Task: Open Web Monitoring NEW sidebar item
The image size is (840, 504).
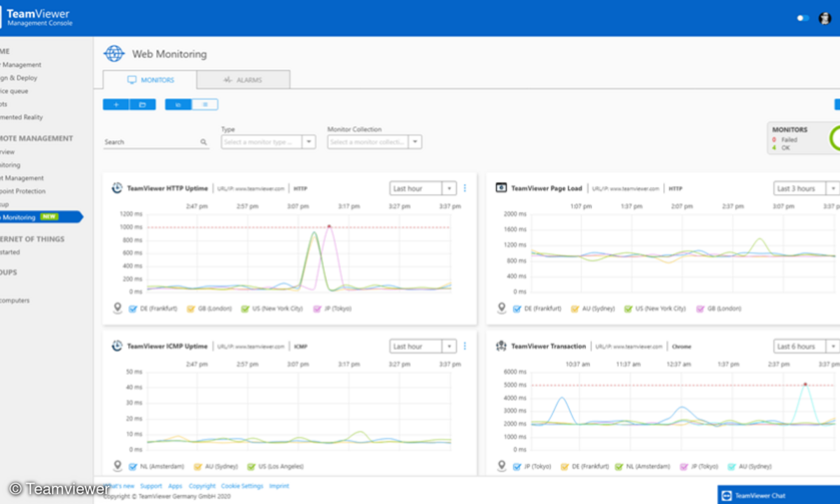Action: click(41, 217)
